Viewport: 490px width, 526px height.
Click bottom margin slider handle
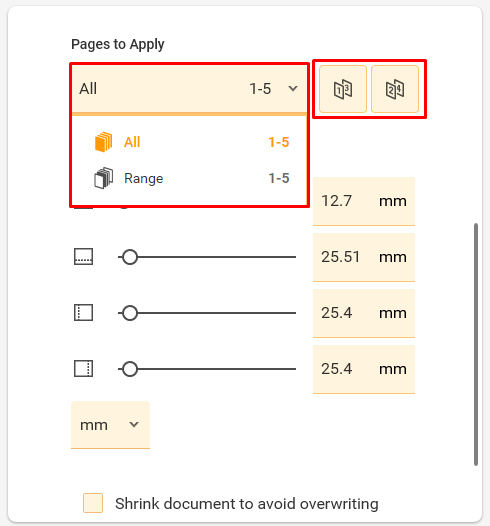point(130,257)
